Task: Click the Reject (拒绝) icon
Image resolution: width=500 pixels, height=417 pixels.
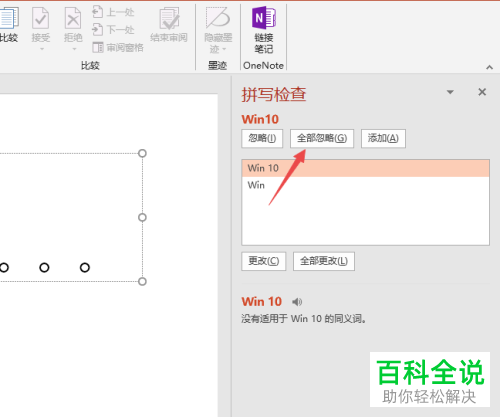Action: click(73, 18)
